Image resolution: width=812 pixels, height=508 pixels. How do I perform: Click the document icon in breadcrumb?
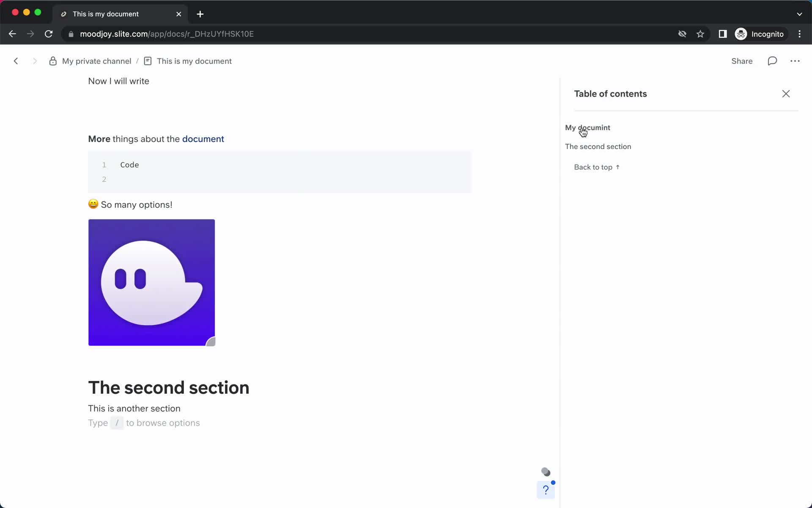148,61
